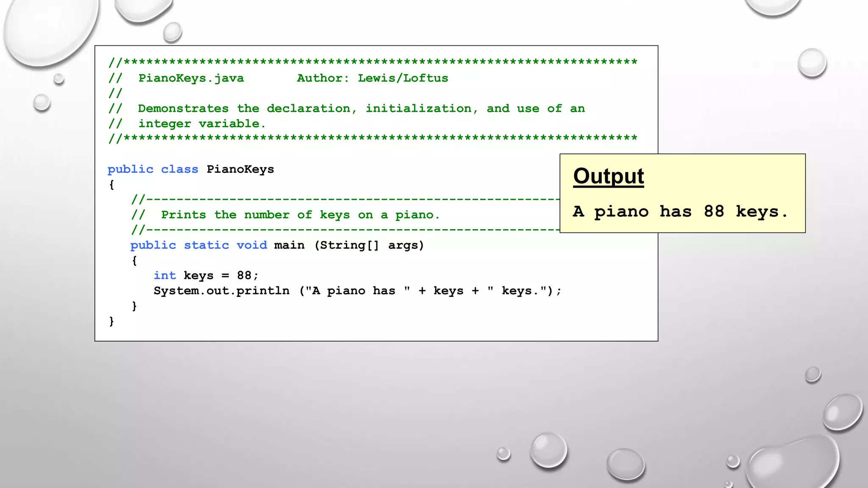
Task: Click the final closing brace of the class
Action: pyautogui.click(x=111, y=321)
